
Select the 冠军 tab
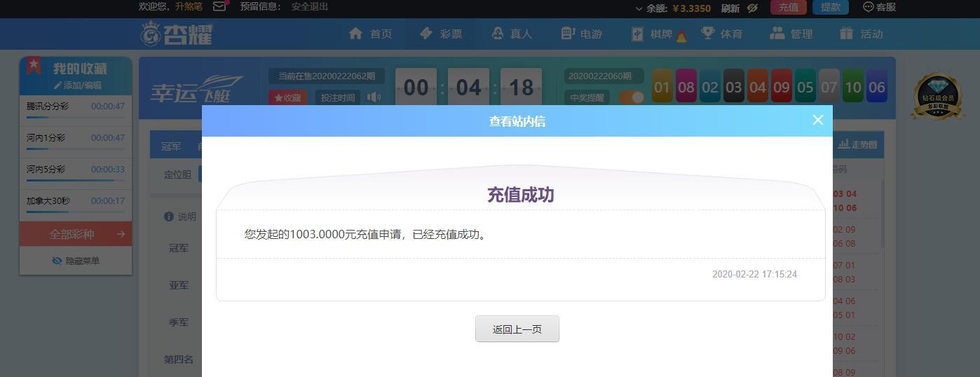[x=171, y=146]
